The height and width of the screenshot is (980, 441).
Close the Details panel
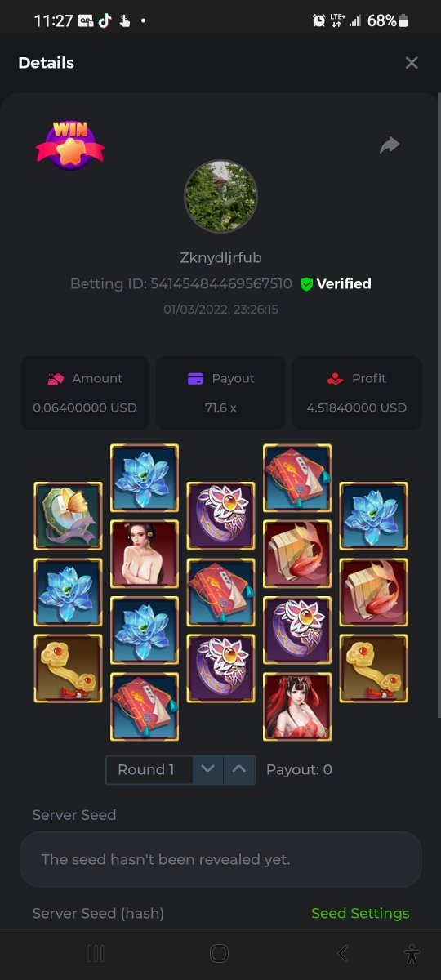click(x=412, y=63)
